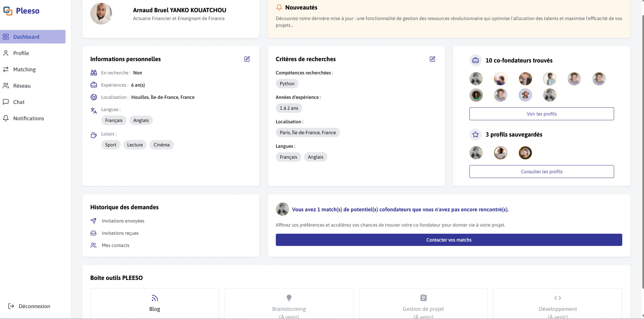
Task: Click the 'Paris, Île-de-France, France' tag
Action: pos(308,132)
